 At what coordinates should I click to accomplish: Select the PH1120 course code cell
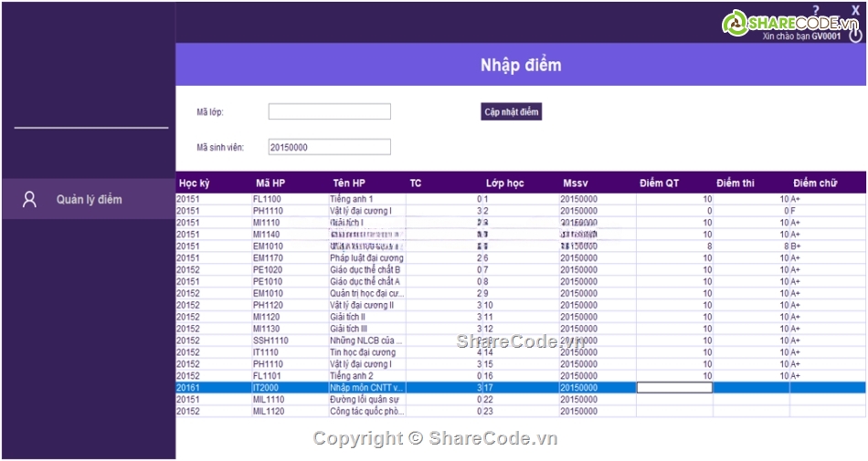coord(291,305)
